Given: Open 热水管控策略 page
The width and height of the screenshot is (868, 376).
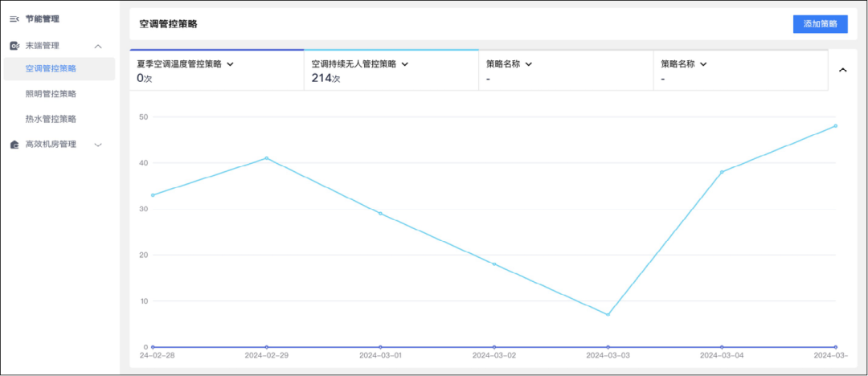Looking at the screenshot, I should coord(51,119).
